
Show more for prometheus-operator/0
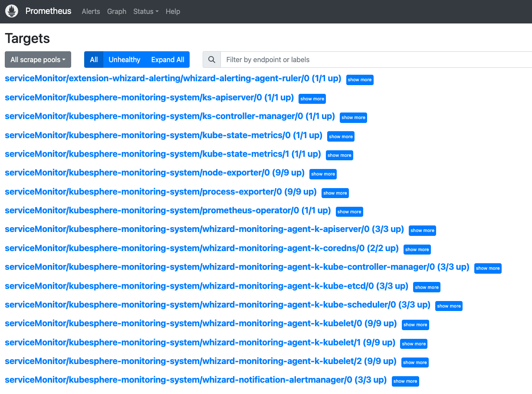[x=349, y=212]
